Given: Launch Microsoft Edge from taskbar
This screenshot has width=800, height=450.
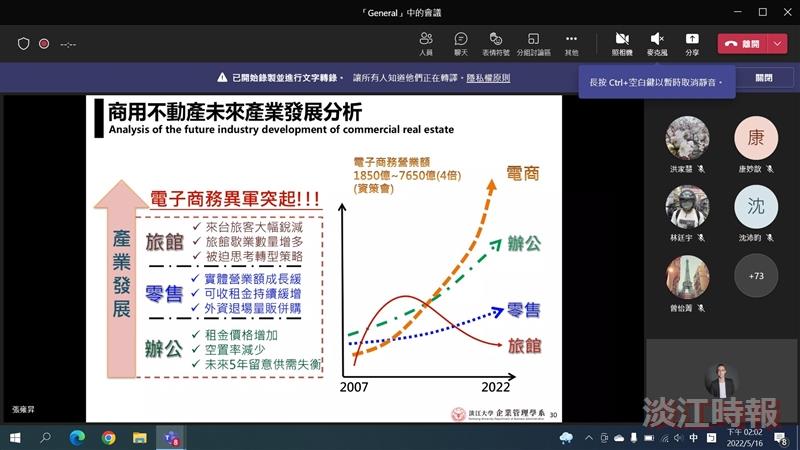Looking at the screenshot, I should click(77, 438).
